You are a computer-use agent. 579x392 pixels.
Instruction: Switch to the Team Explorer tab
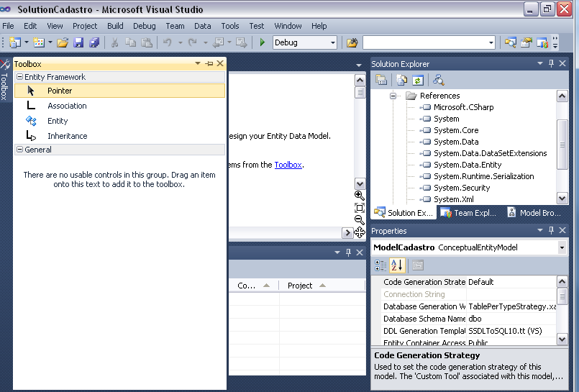click(469, 213)
